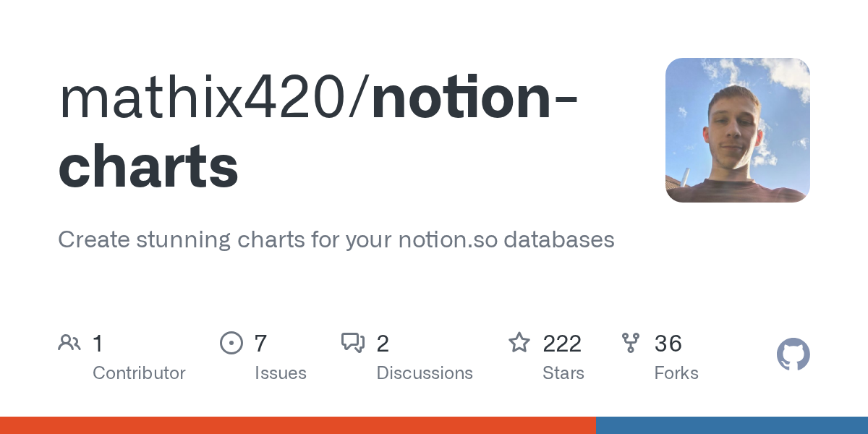Click the GitHub Octocat logo
Viewport: 868px width, 434px height.
pyautogui.click(x=793, y=355)
